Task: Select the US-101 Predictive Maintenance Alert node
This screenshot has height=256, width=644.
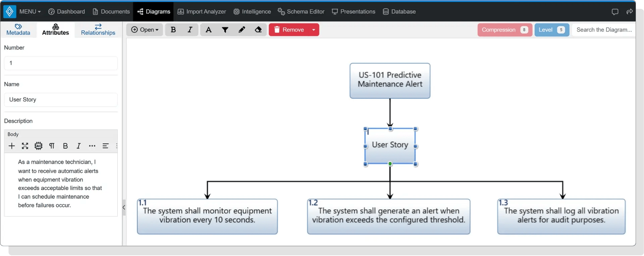Action: point(390,81)
